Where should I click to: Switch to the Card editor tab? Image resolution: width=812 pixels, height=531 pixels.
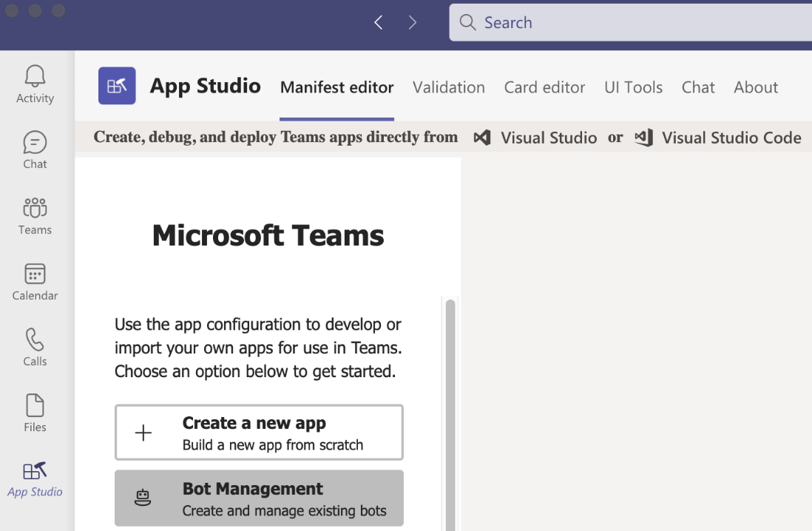point(544,87)
